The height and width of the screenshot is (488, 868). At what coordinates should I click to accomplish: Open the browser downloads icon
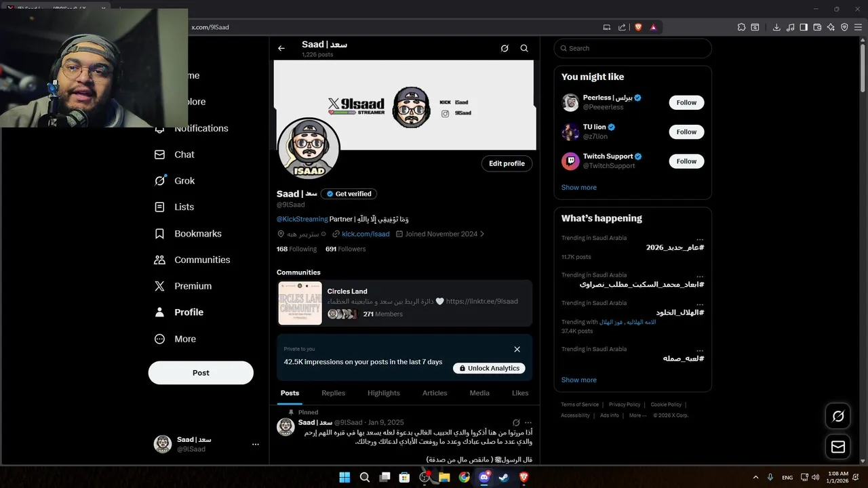click(x=776, y=27)
